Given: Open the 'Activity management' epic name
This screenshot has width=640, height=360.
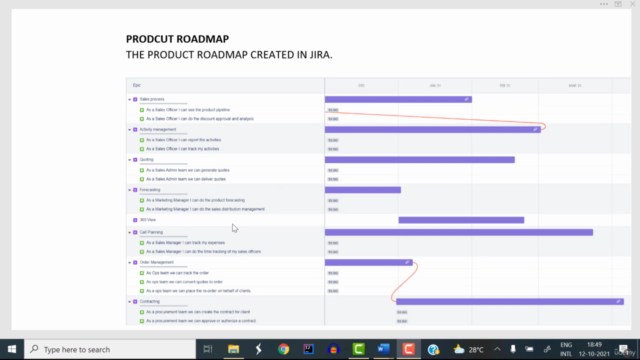Looking at the screenshot, I should click(158, 129).
